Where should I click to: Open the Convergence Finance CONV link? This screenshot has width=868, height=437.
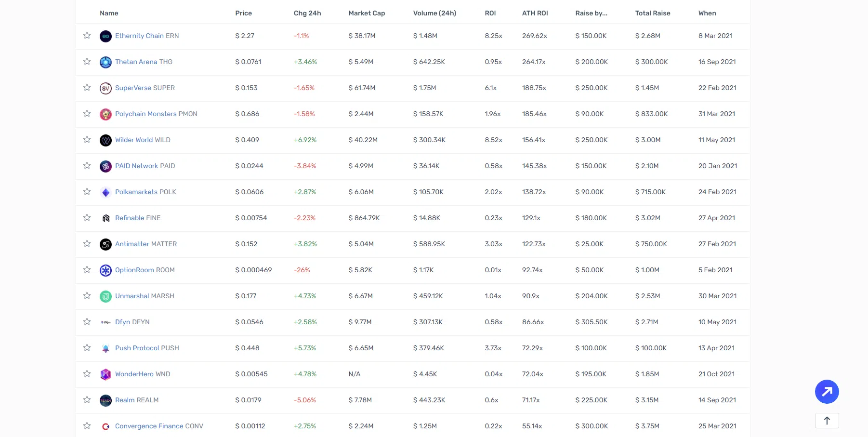[159, 426]
